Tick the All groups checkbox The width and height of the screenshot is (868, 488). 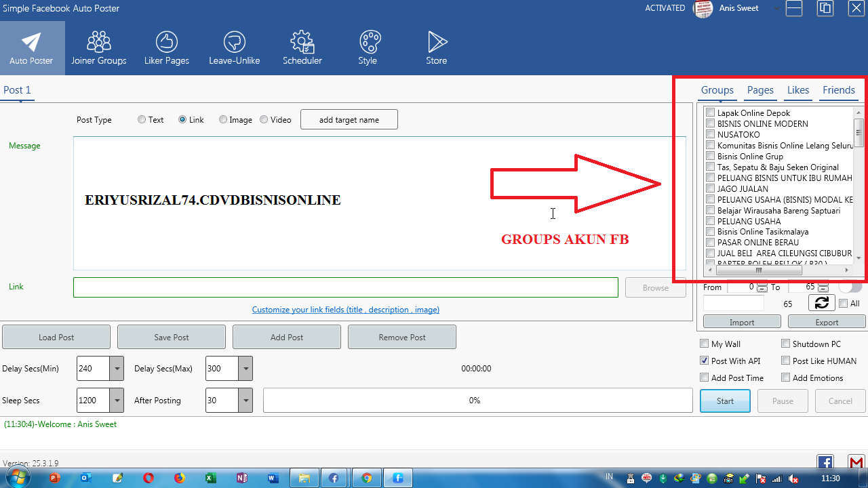843,304
